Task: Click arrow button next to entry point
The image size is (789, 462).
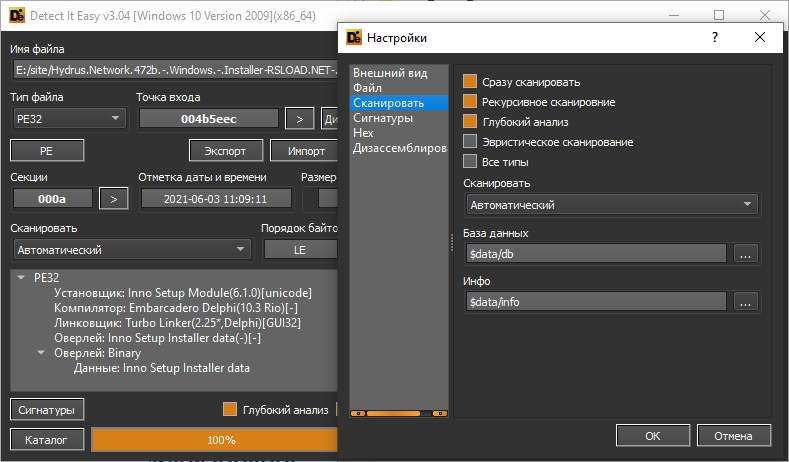Action: click(299, 119)
